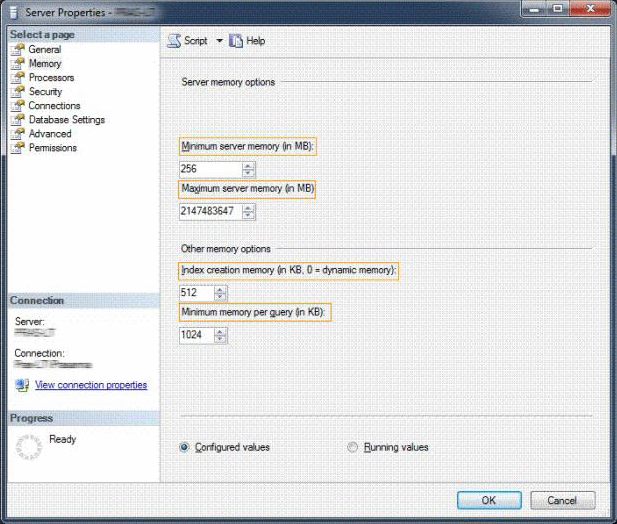
Task: Click the Script toolbar icon
Action: (x=174, y=41)
